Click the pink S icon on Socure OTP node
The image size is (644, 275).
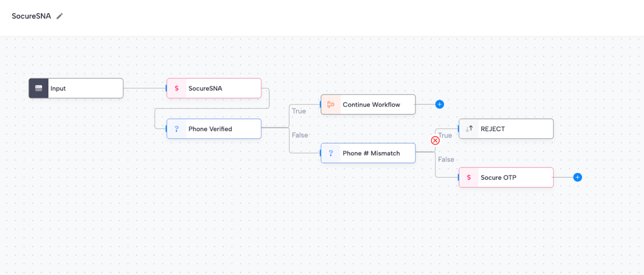[469, 177]
